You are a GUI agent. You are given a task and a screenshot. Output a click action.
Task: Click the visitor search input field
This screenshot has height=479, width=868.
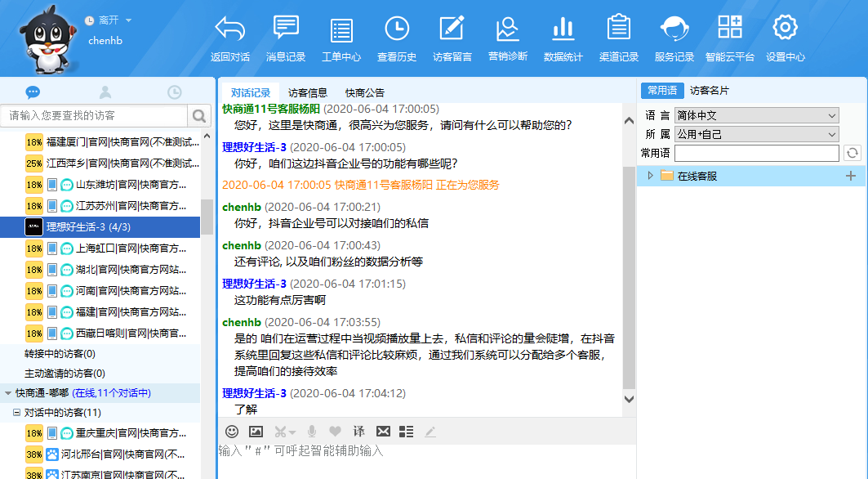[94, 115]
